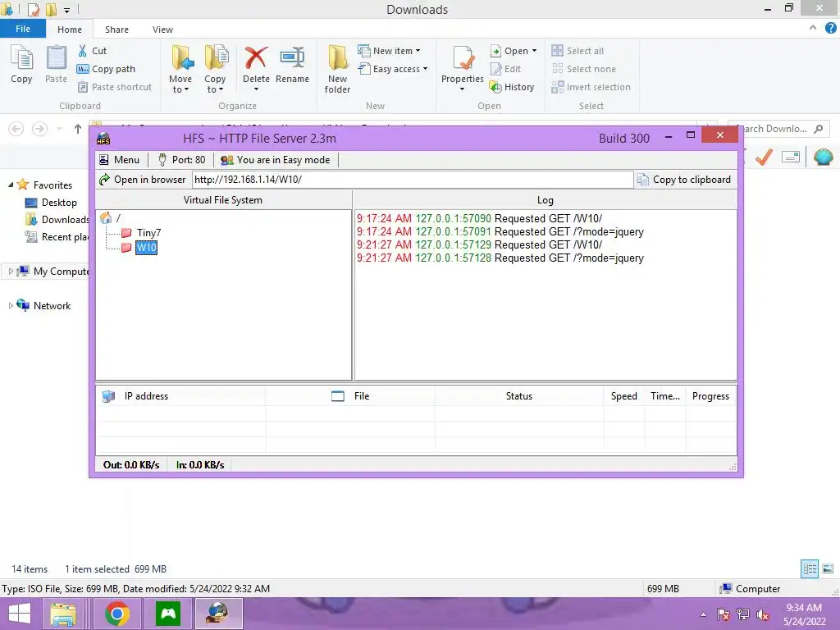Click the Rename icon in the ribbon

pyautogui.click(x=292, y=57)
